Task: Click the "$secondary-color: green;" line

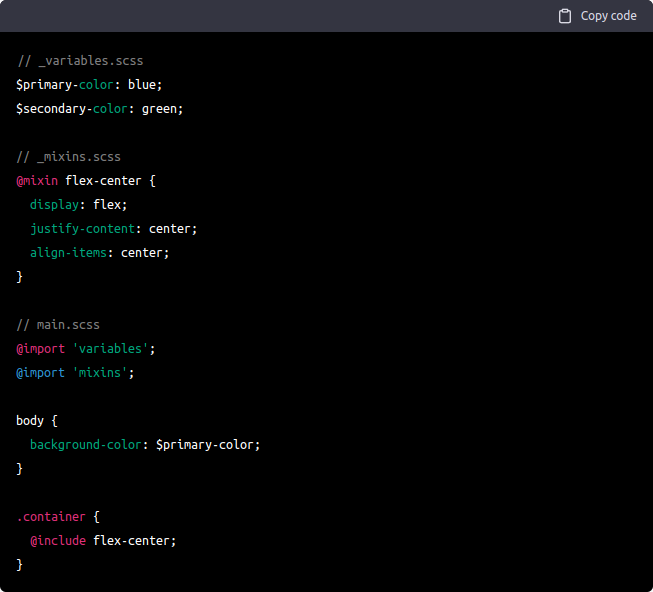Action: [100, 109]
